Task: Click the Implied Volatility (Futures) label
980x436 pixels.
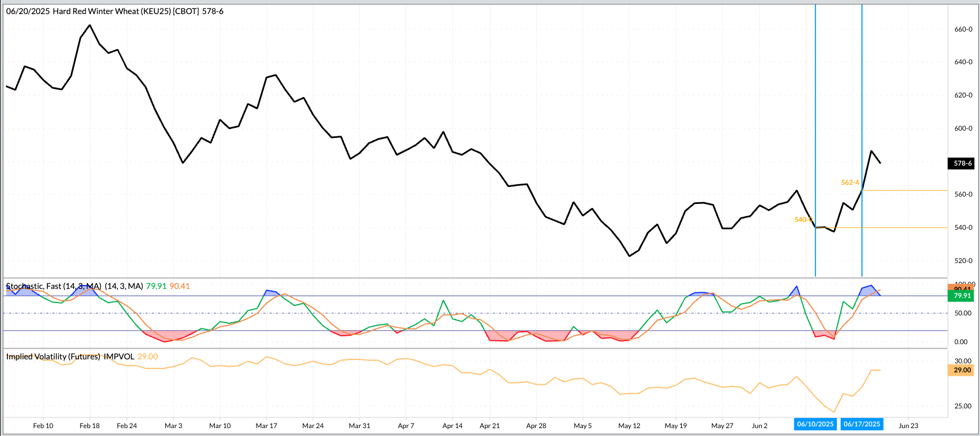Action: (x=53, y=357)
